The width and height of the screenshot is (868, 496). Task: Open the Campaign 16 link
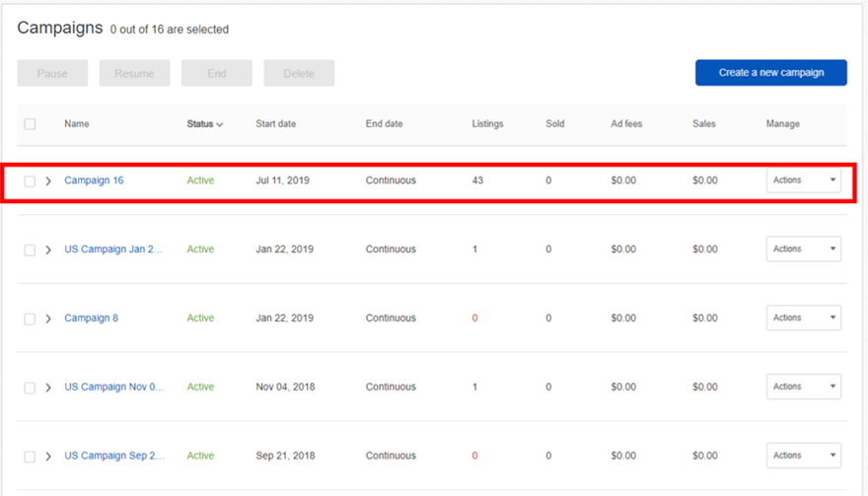point(94,180)
